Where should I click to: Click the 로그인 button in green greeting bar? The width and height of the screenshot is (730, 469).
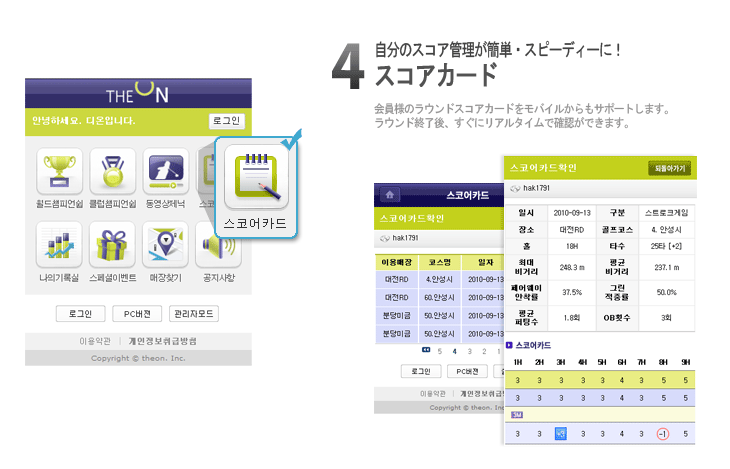(226, 121)
